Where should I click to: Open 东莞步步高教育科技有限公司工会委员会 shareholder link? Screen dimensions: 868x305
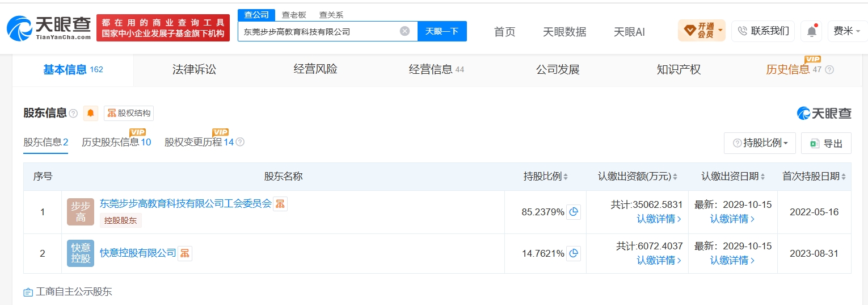click(x=186, y=203)
